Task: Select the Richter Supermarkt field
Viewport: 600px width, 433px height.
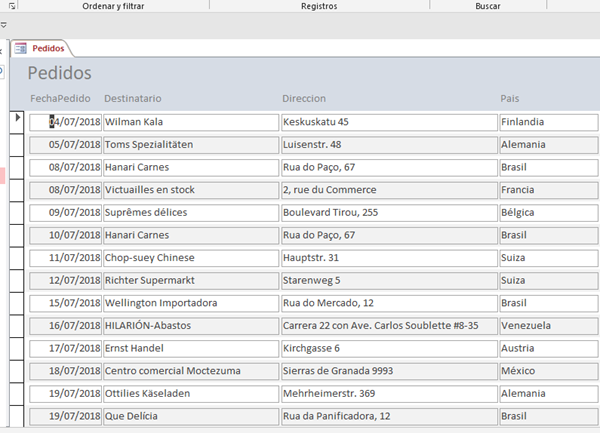Action: point(191,281)
